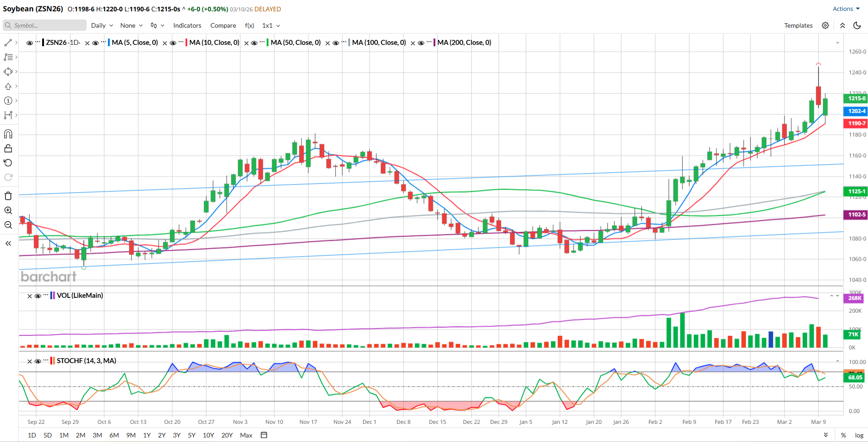This screenshot has height=442, width=868.
Task: Click the trash delete drawings icon
Action: click(8, 196)
